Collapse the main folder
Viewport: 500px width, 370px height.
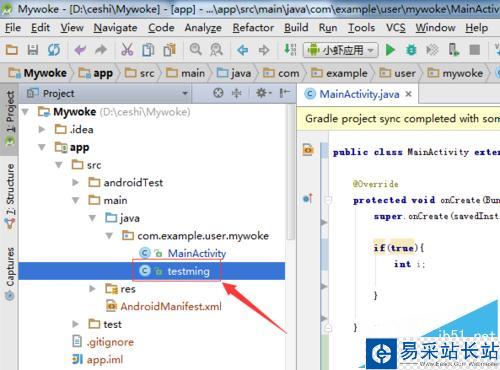(76, 200)
